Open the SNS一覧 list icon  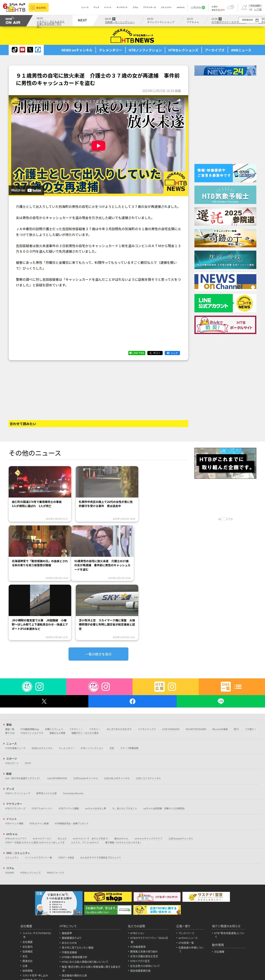pyautogui.click(x=238, y=687)
